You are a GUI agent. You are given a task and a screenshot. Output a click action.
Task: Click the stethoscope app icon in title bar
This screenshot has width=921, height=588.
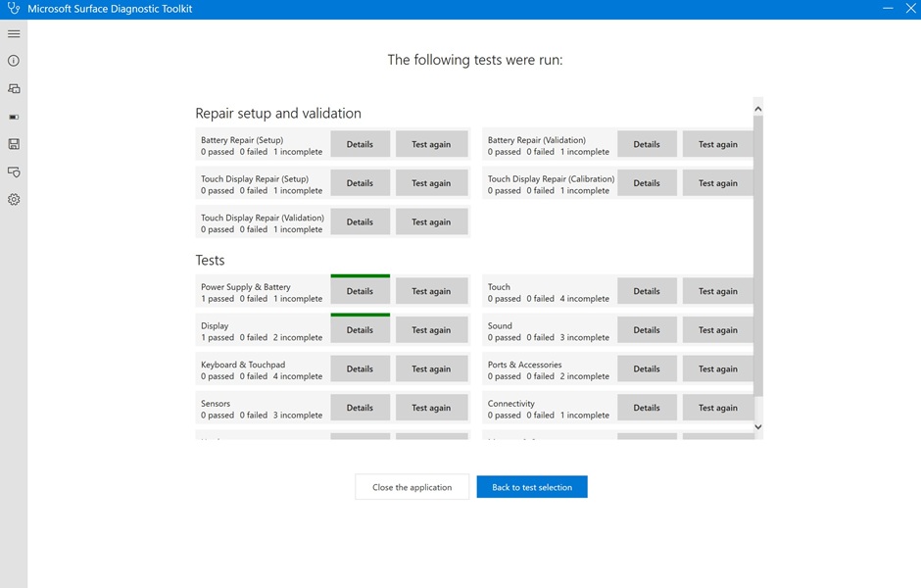(x=14, y=8)
